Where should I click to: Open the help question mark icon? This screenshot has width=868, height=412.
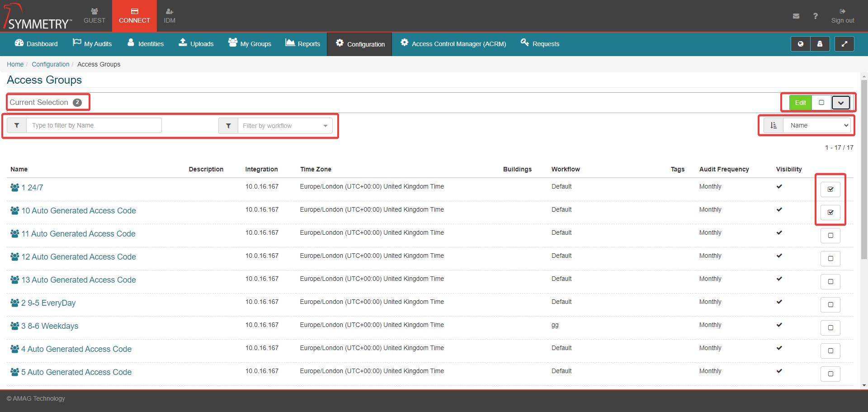[816, 16]
